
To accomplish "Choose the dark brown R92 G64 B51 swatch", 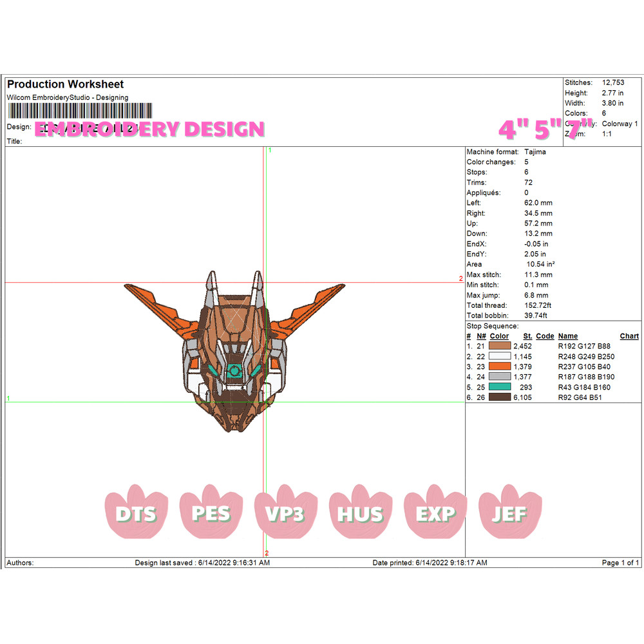I will (x=500, y=397).
